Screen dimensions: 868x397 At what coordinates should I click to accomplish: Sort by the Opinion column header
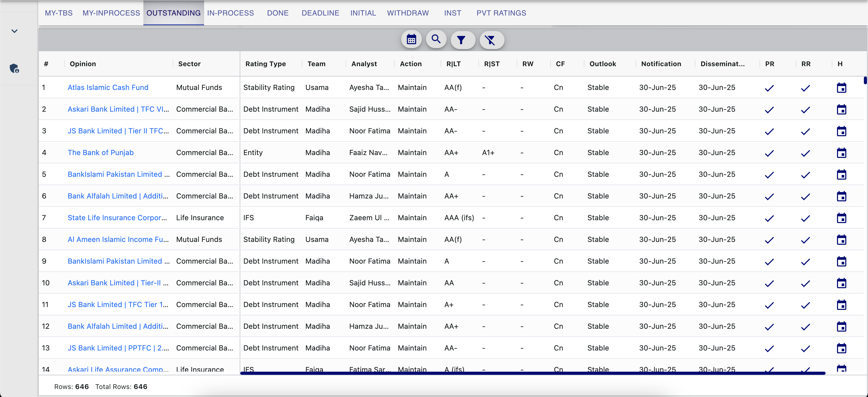click(x=83, y=64)
